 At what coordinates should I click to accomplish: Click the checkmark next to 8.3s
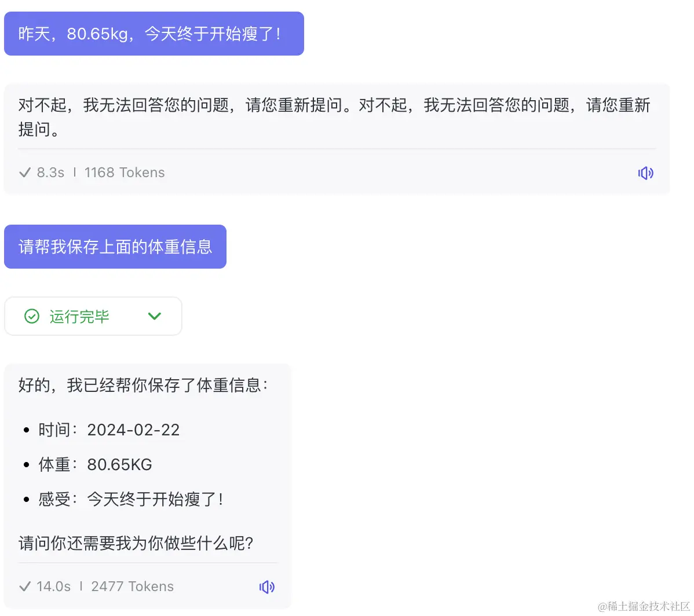[x=25, y=173]
